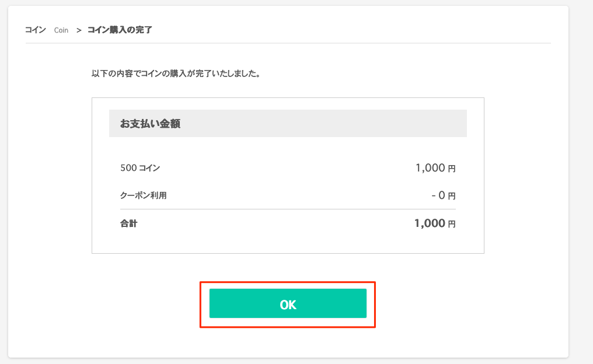Click the purchase completed confirmation message
The width and height of the screenshot is (593, 364).
[x=177, y=73]
